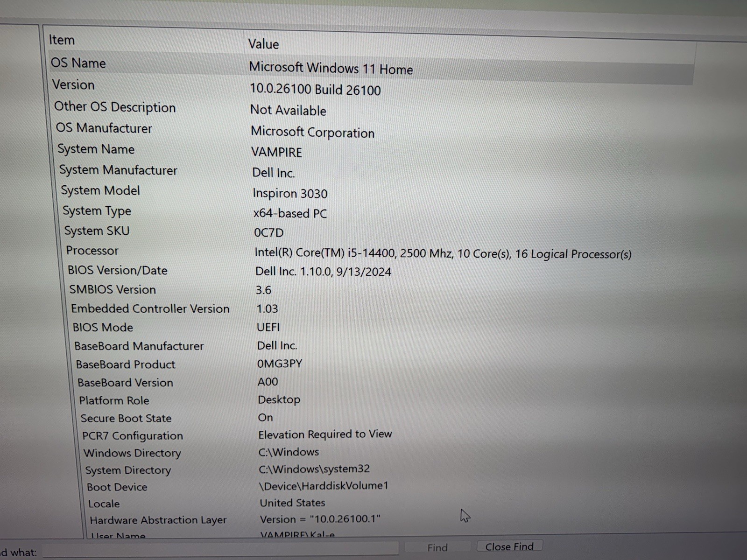Click the Not Available value
The height and width of the screenshot is (560, 747).
tap(288, 110)
